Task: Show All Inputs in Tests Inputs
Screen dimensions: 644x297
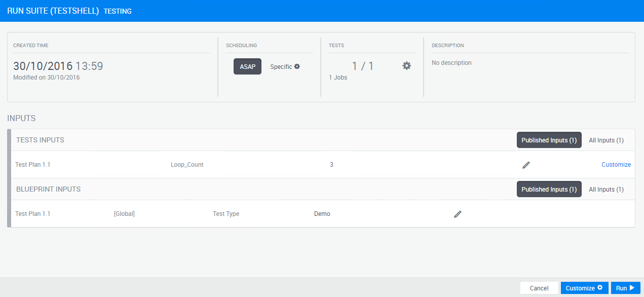Action: 606,140
